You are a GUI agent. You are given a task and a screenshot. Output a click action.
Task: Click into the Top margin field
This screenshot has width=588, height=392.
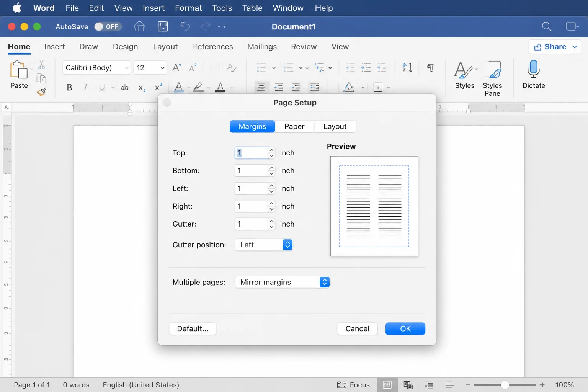pos(251,153)
